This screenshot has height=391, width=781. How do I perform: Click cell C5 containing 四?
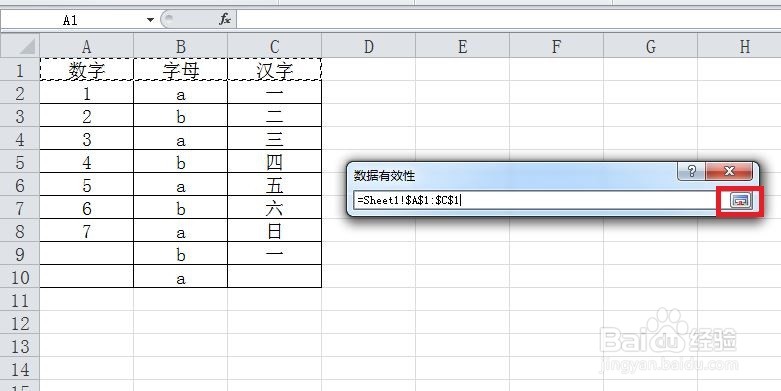point(274,161)
